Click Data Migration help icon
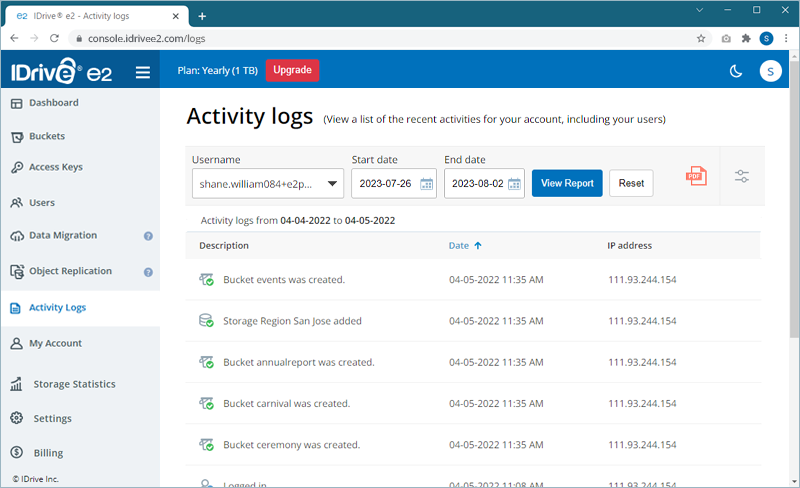The width and height of the screenshot is (800, 488). (x=148, y=236)
